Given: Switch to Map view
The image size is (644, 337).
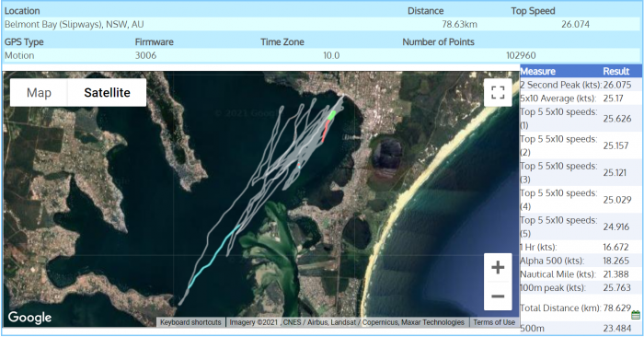Looking at the screenshot, I should tap(39, 92).
